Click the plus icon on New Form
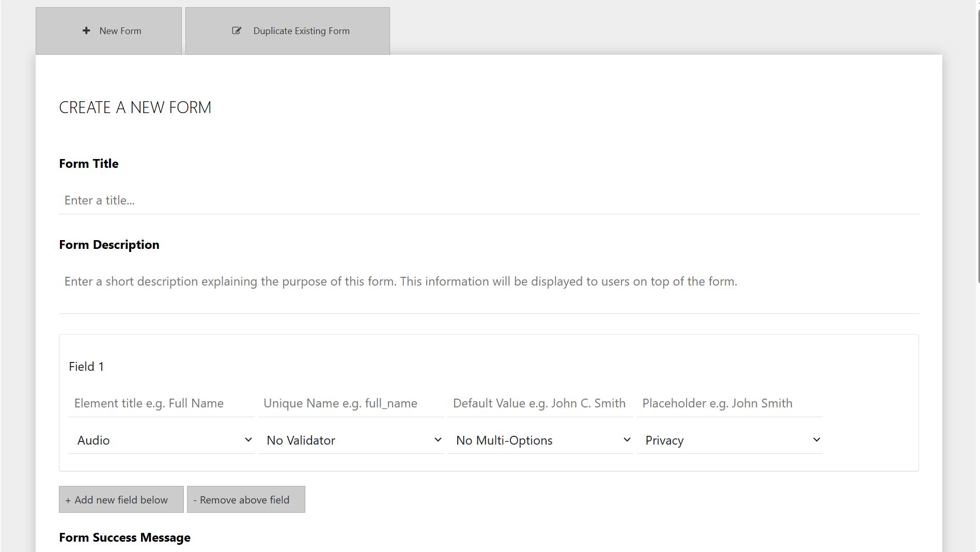Screen dimensions: 980x552 tap(86, 31)
